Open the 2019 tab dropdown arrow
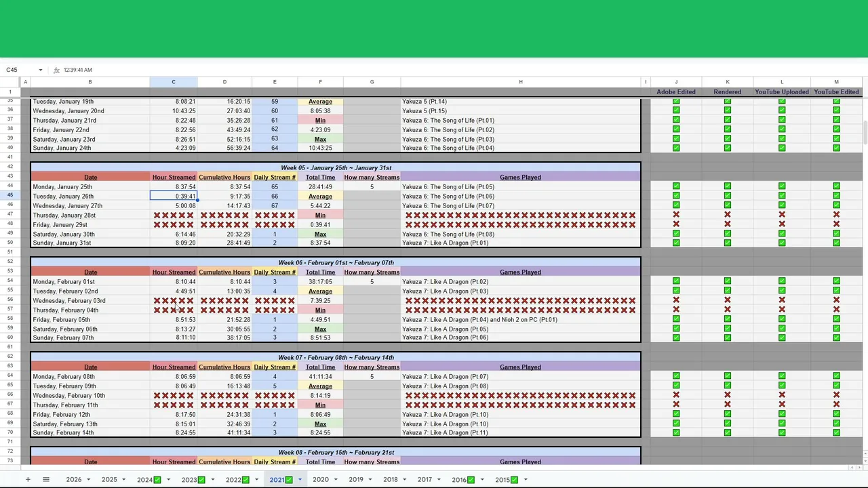 370,480
